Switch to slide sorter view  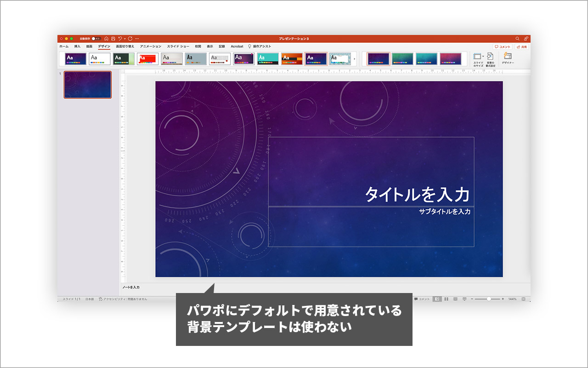447,299
